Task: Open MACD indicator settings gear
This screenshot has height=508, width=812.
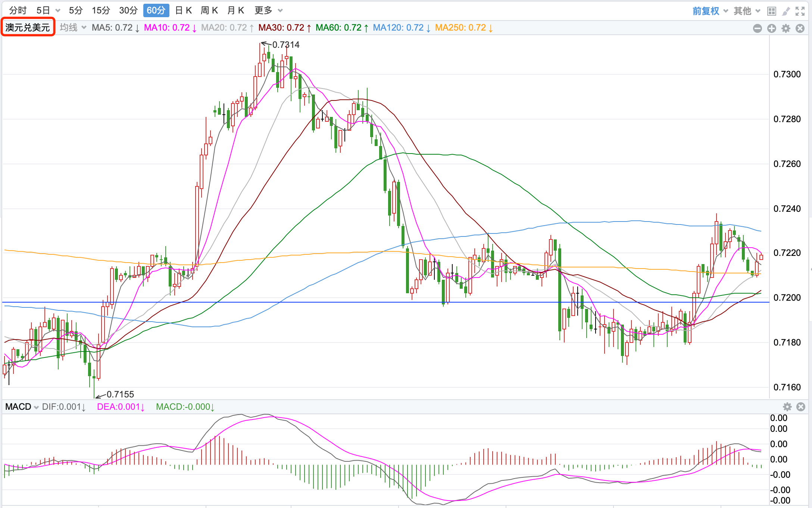Action: click(x=787, y=407)
